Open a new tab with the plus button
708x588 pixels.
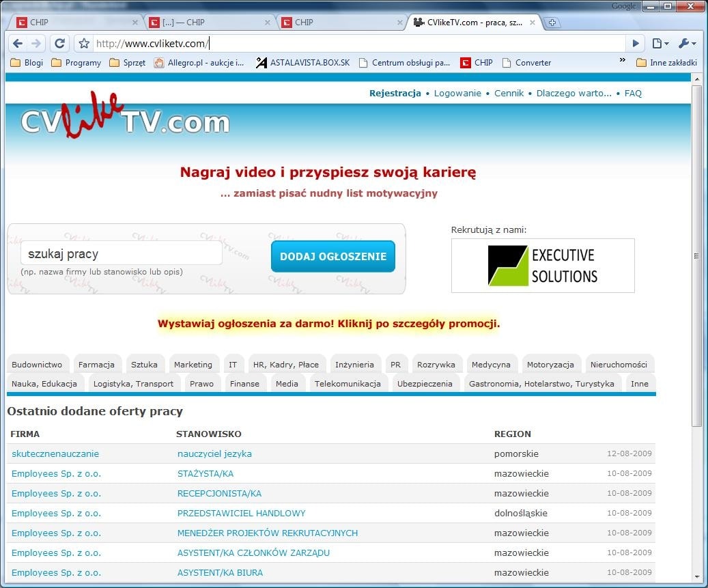pos(552,23)
